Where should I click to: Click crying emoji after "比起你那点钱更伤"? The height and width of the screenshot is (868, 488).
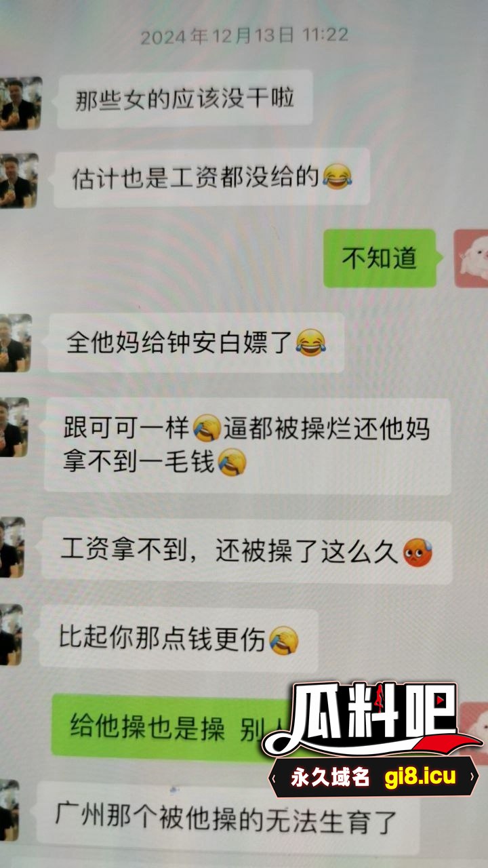click(284, 640)
